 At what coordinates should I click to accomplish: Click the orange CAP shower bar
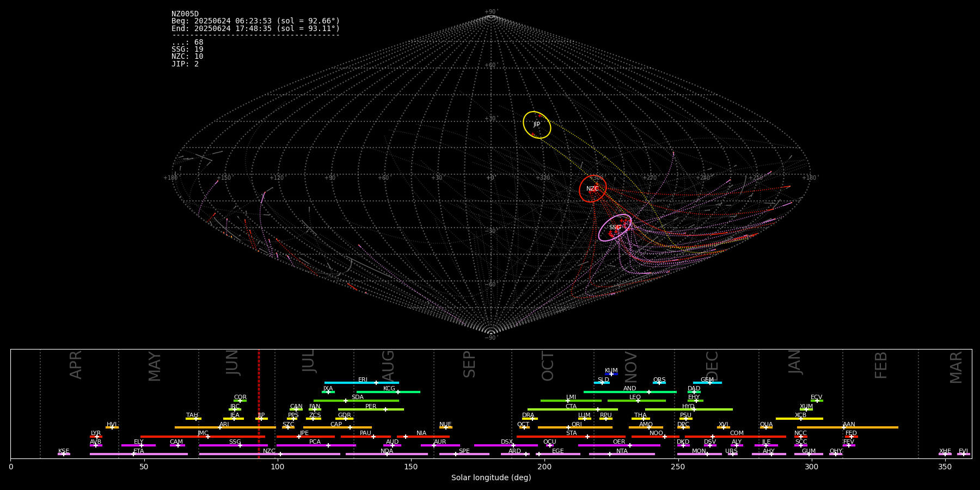click(x=338, y=427)
